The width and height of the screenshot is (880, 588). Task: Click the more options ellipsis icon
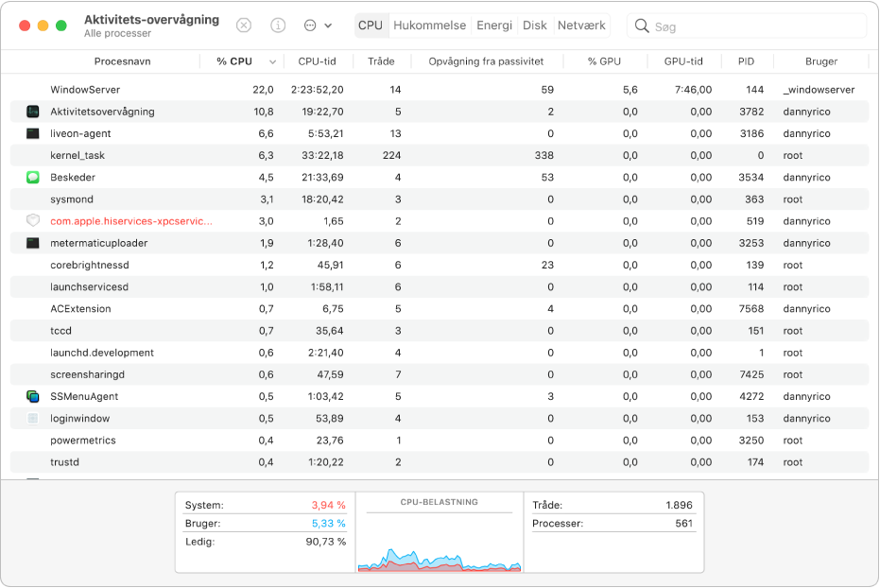tap(310, 26)
